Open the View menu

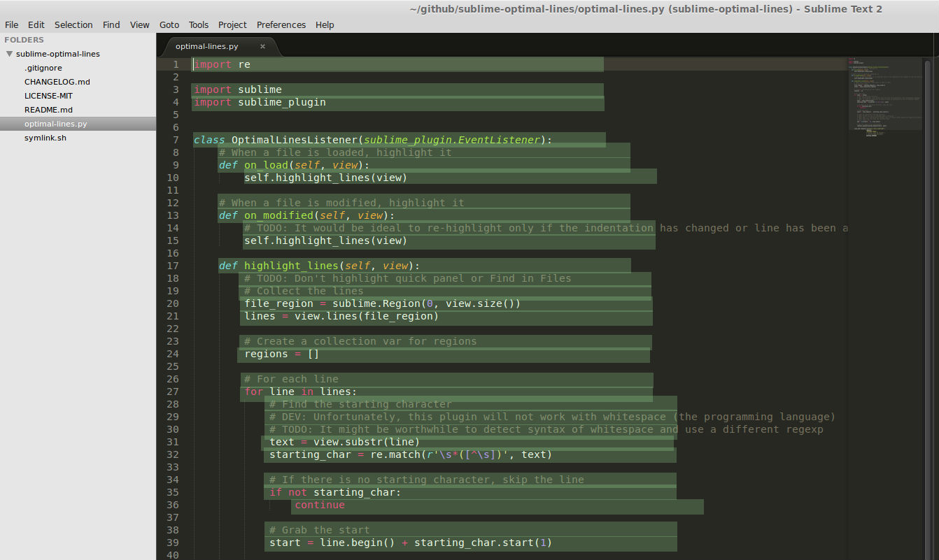click(140, 24)
